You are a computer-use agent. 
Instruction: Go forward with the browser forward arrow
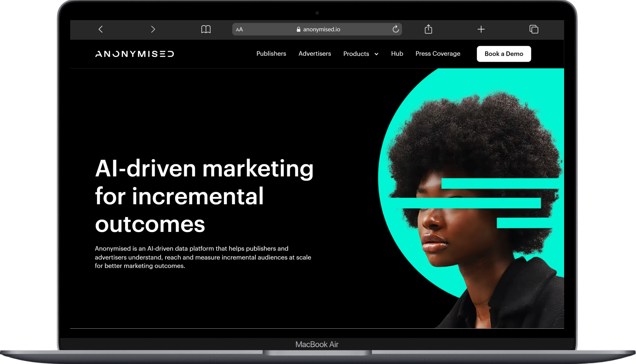(x=153, y=29)
